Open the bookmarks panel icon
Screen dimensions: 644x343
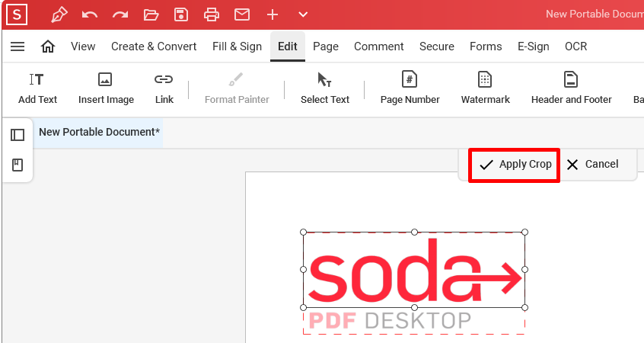(18, 165)
